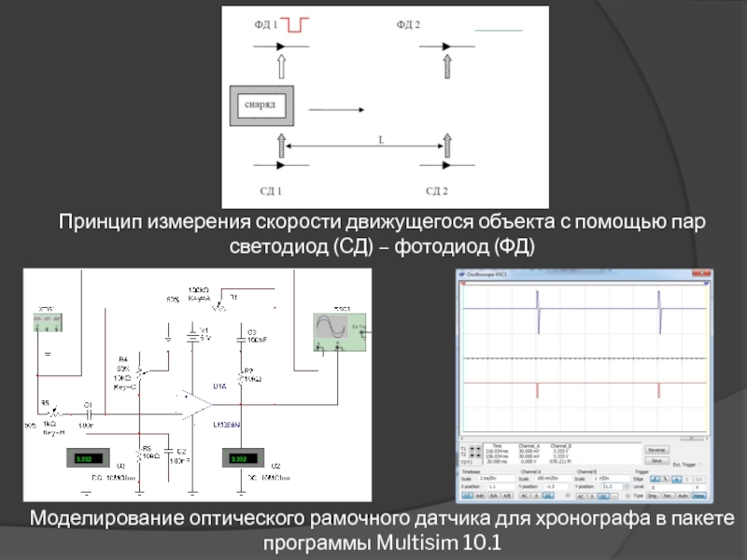Click Channel B invert minus button
This screenshot has width=747, height=560.
(614, 497)
